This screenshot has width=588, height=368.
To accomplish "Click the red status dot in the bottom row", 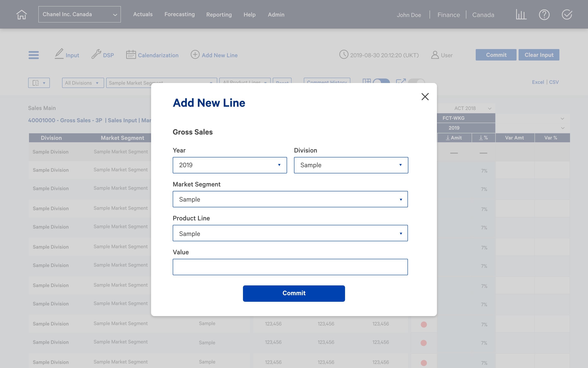I will click(x=423, y=363).
